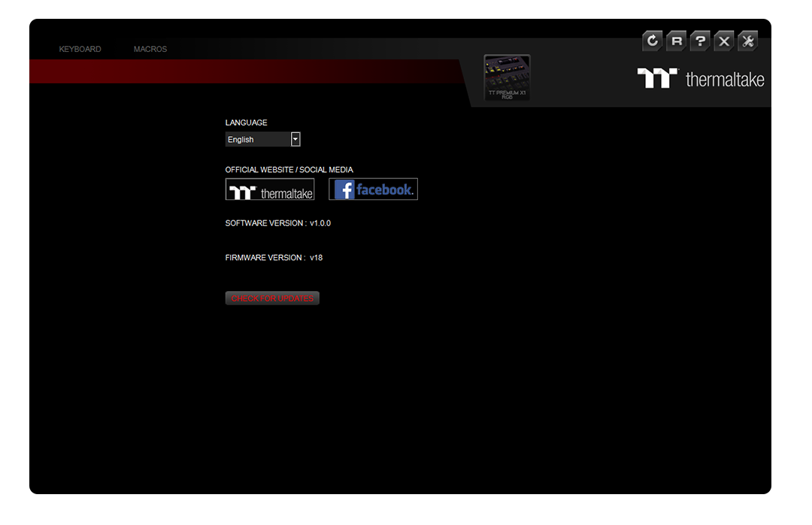Image resolution: width=812 pixels, height=525 pixels.
Task: Click the English language selection field
Action: (257, 139)
